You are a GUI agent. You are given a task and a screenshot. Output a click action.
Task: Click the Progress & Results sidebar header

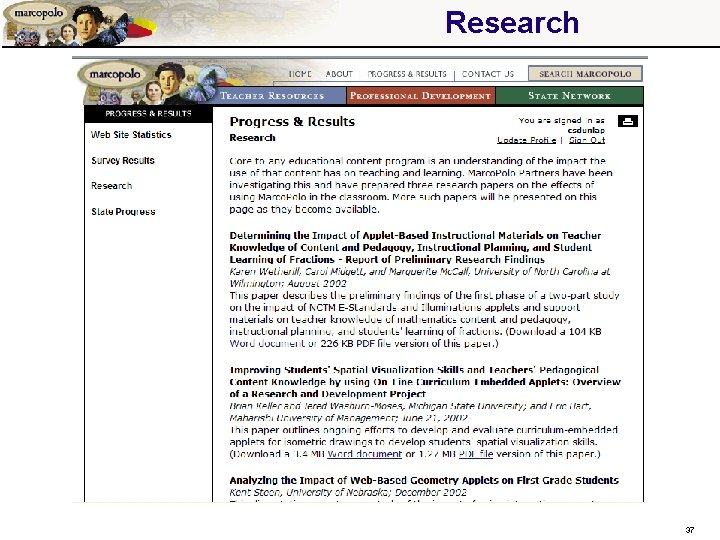[x=148, y=113]
